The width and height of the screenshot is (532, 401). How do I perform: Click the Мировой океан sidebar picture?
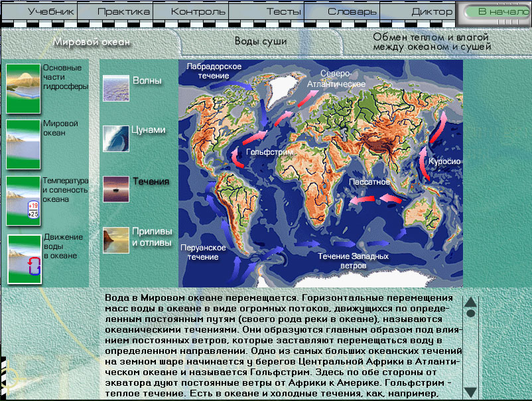(x=23, y=144)
